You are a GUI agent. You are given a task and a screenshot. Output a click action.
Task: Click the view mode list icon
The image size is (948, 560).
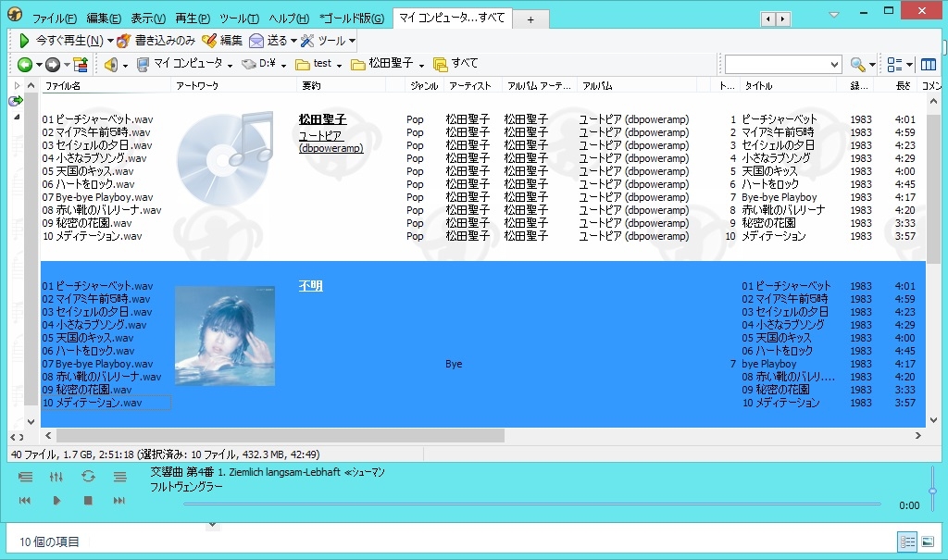click(x=894, y=64)
